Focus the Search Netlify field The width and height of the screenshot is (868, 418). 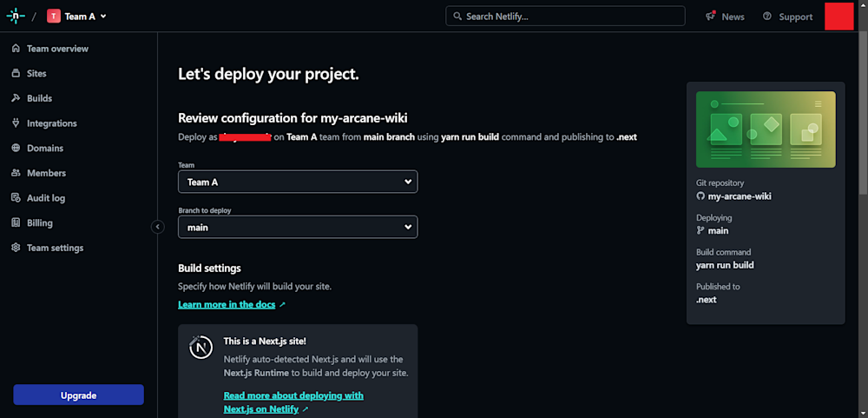(565, 16)
